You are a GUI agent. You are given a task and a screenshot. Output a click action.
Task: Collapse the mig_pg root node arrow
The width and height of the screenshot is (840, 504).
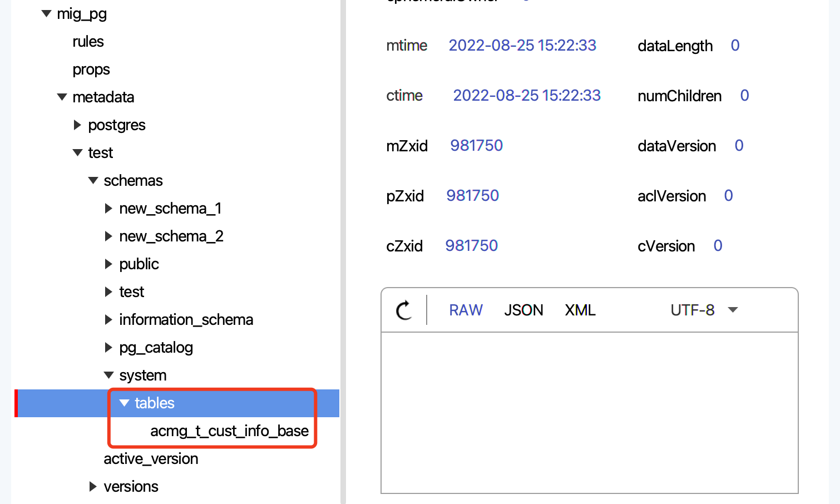46,13
